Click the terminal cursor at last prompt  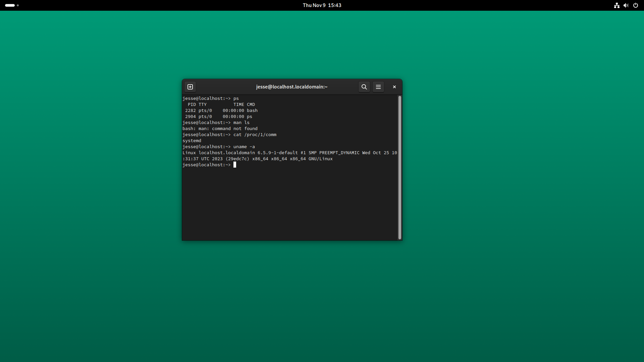(235, 165)
